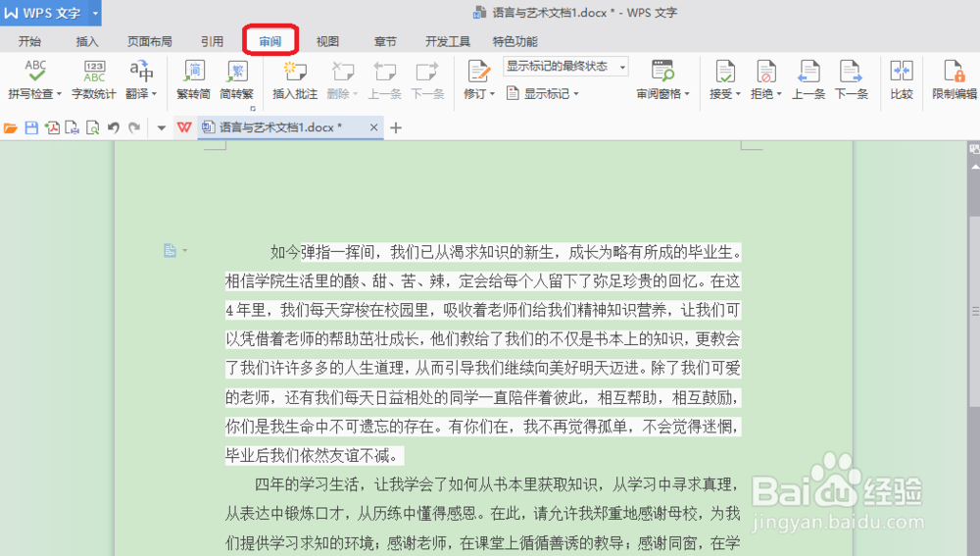This screenshot has width=980, height=556.
Task: Save the document with floppy icon
Action: 31,127
